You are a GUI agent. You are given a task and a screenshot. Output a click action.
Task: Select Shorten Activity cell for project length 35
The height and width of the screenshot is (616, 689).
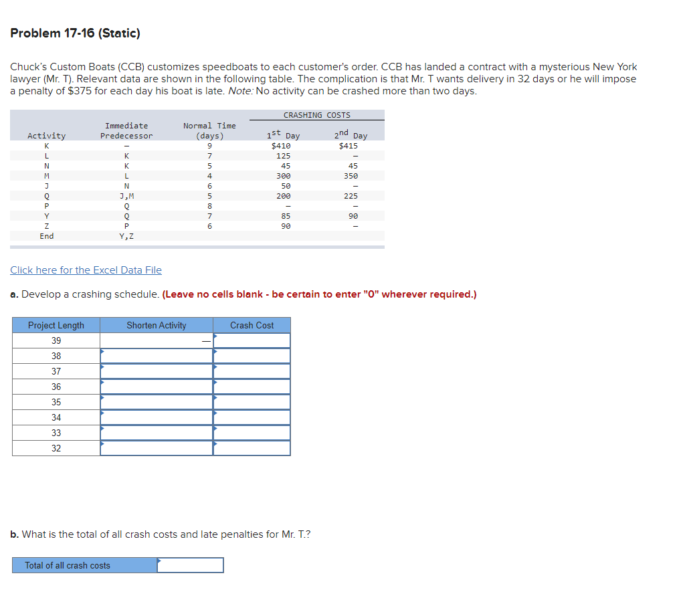(157, 402)
